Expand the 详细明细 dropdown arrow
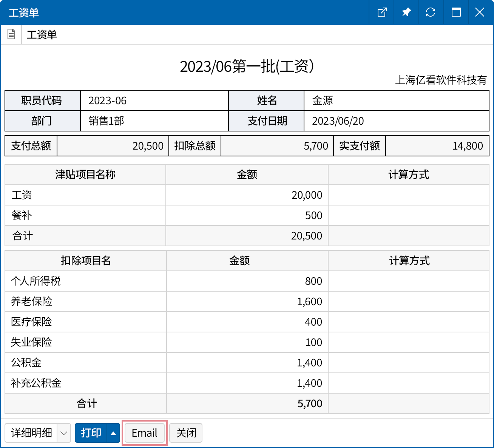Image resolution: width=494 pixels, height=448 pixels. coord(64,433)
